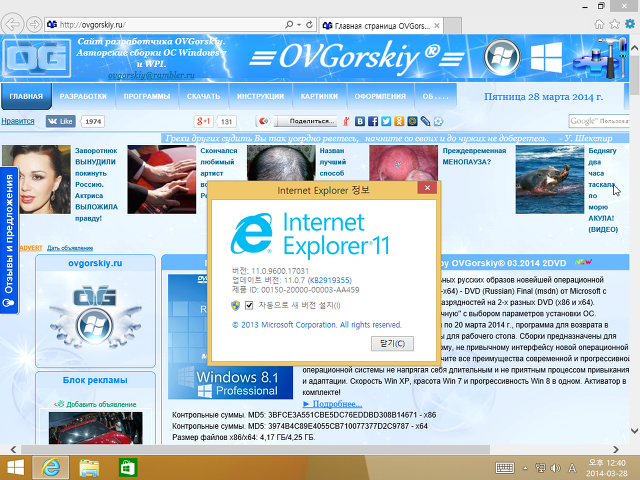640x480 pixels.
Task: Share to LiveJournal pencil icon
Action: coord(425,121)
